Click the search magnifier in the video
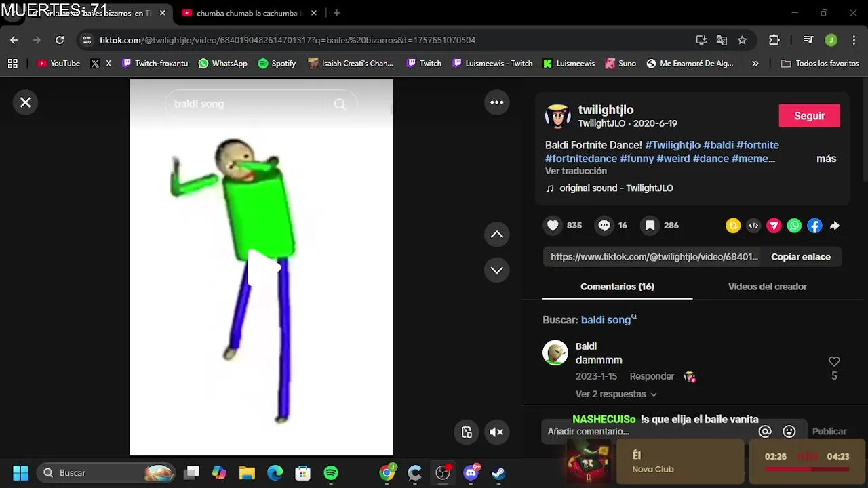The width and height of the screenshot is (868, 488). click(x=340, y=104)
